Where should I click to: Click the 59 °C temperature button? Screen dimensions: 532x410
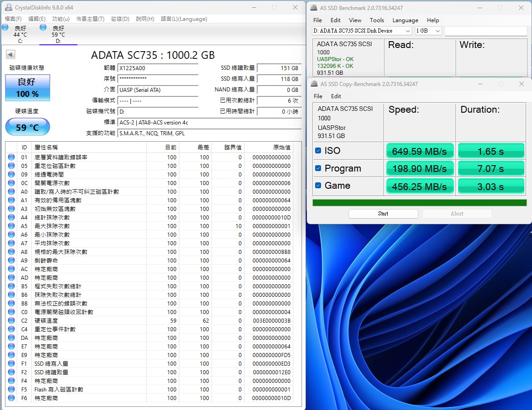click(x=28, y=127)
